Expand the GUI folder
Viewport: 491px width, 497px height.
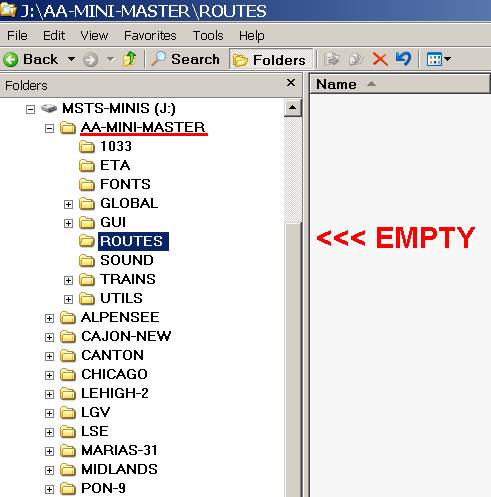click(x=68, y=223)
